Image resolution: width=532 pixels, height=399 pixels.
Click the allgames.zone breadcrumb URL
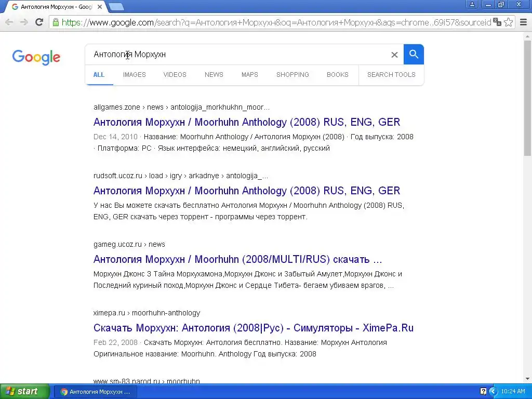pyautogui.click(x=181, y=107)
